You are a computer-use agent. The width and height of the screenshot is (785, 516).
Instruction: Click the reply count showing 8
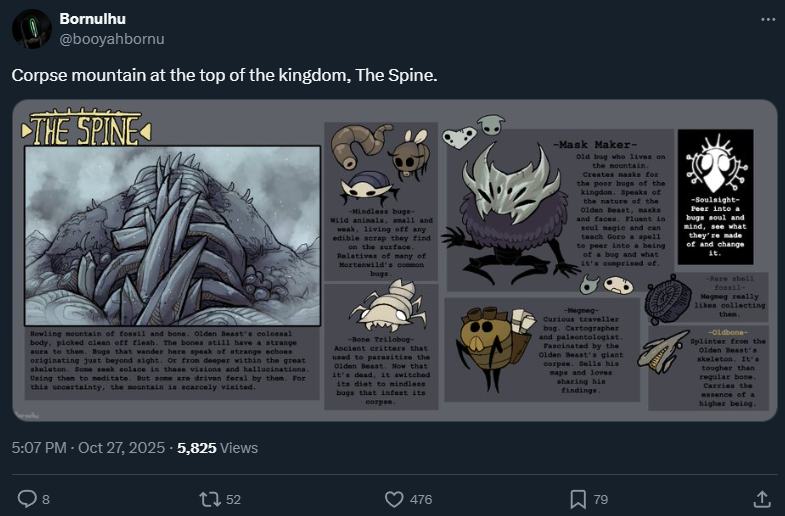click(x=46, y=498)
